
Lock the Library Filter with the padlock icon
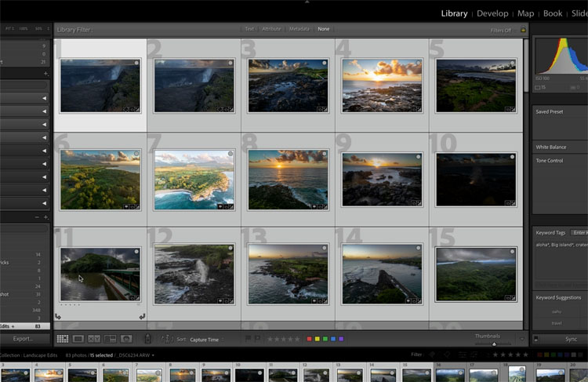[523, 29]
